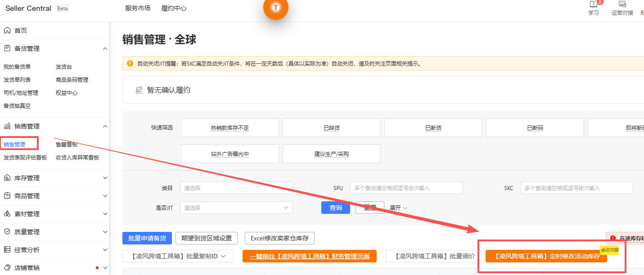The height and width of the screenshot is (275, 644).
Task: Filter by 已断码
Action: pos(535,128)
